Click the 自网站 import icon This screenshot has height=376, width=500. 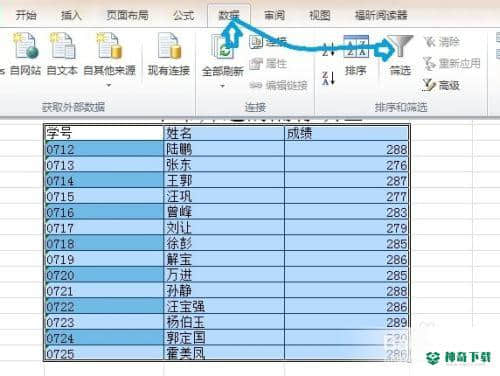[26, 46]
